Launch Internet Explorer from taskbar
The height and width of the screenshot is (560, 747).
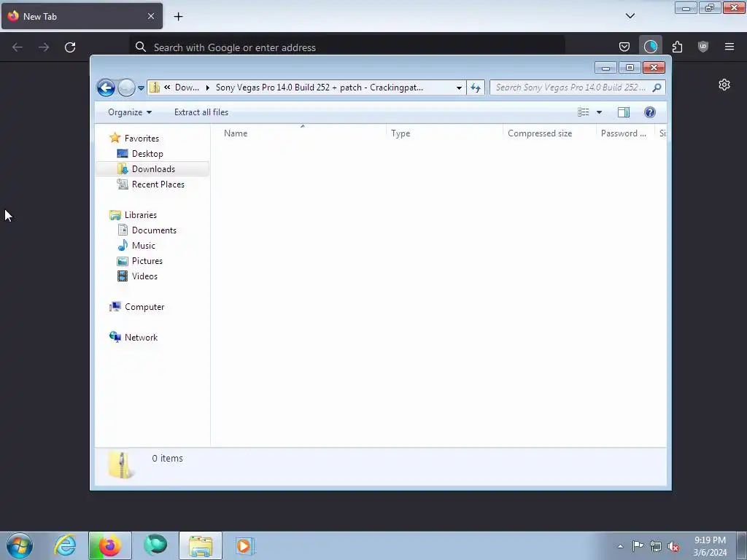pyautogui.click(x=65, y=545)
